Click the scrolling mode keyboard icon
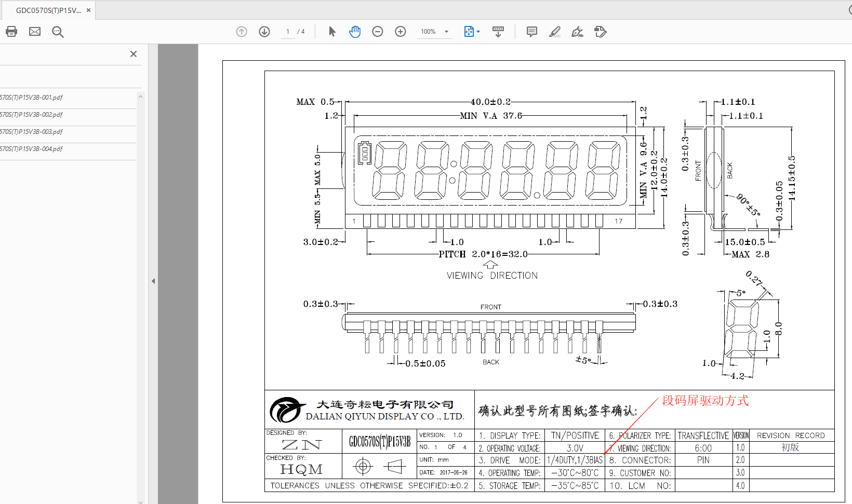 point(498,32)
